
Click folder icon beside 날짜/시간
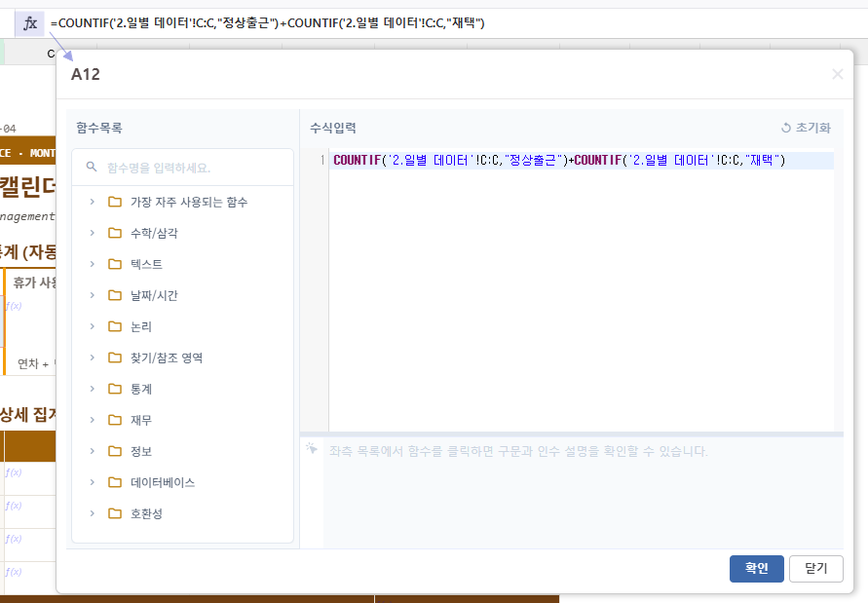115,295
